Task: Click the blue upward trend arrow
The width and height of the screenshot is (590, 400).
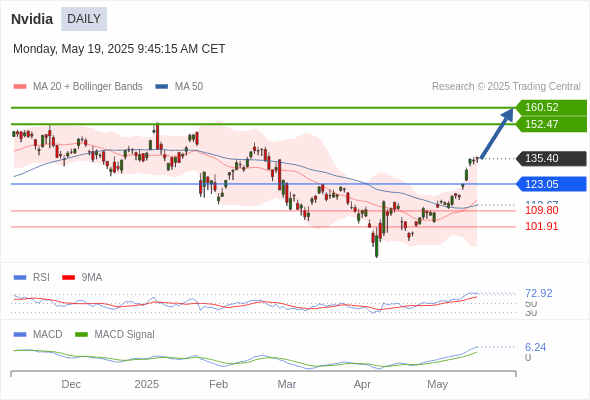Action: pyautogui.click(x=497, y=133)
